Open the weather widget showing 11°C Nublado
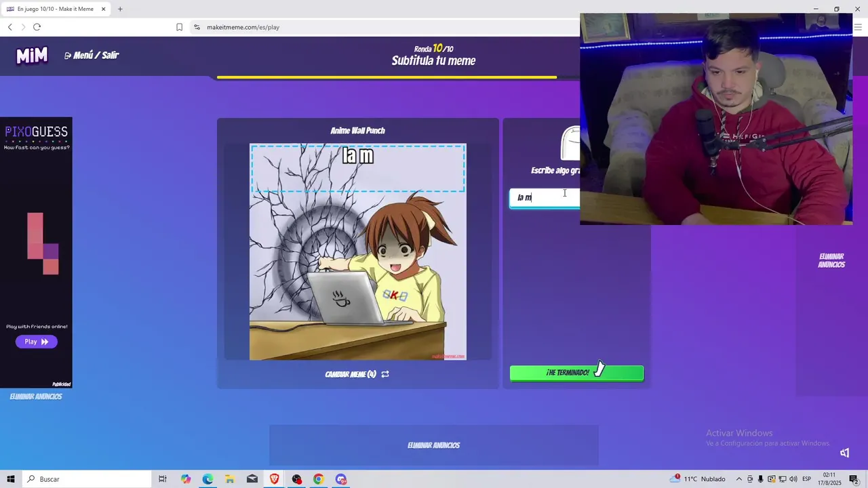Image resolution: width=868 pixels, height=488 pixels. pos(698,479)
